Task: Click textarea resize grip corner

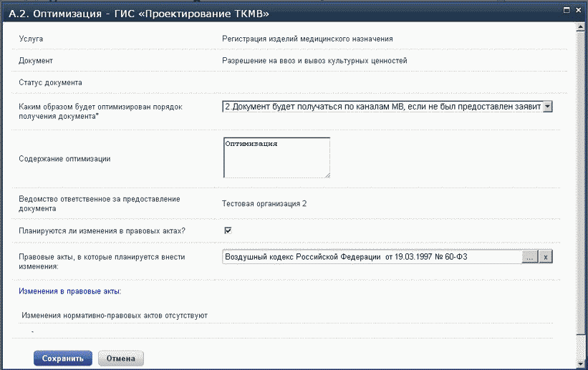Action: [x=327, y=174]
